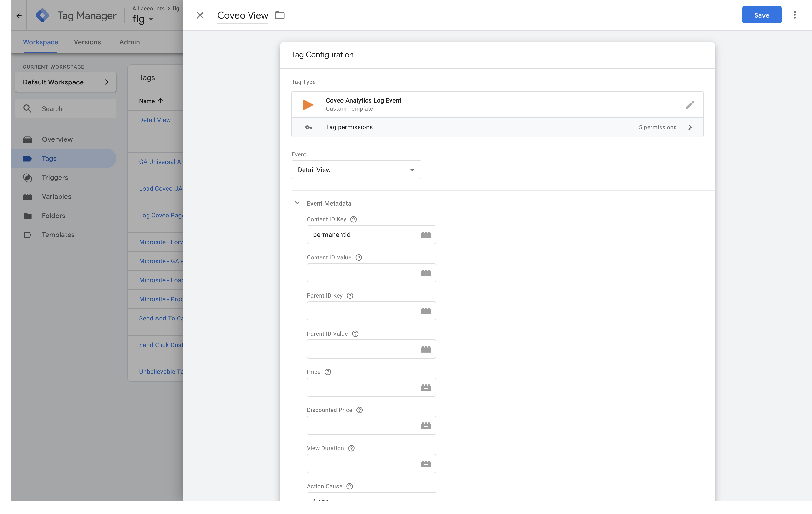812x514 pixels.
Task: Open Overview in the sidebar
Action: pos(57,139)
